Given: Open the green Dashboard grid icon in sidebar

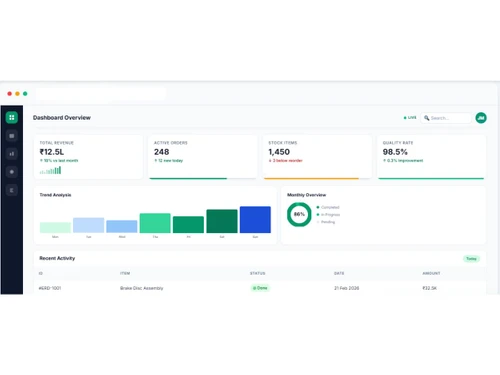Looking at the screenshot, I should [12, 117].
